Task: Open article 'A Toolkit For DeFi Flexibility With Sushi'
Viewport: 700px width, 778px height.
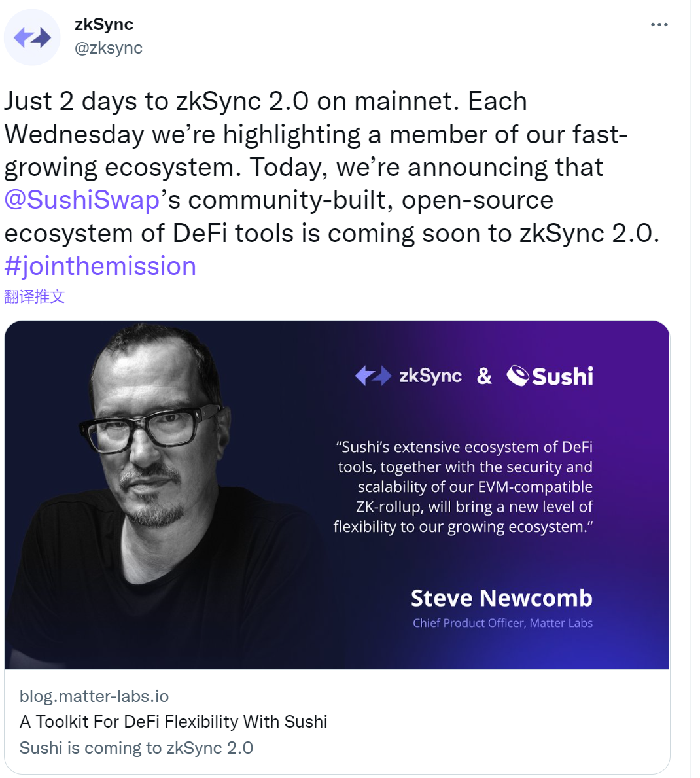Action: coord(173,722)
